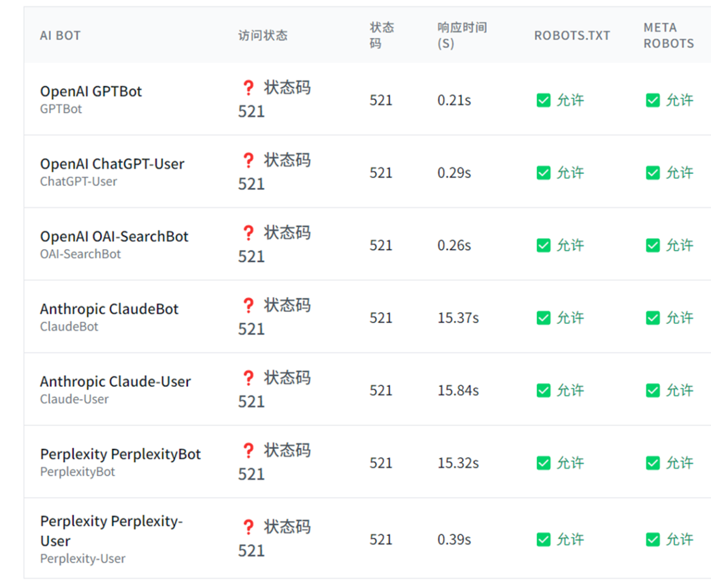Screen dimensions: 711x588
Task: Click the ROBOTS.TXT column header
Action: 572,36
